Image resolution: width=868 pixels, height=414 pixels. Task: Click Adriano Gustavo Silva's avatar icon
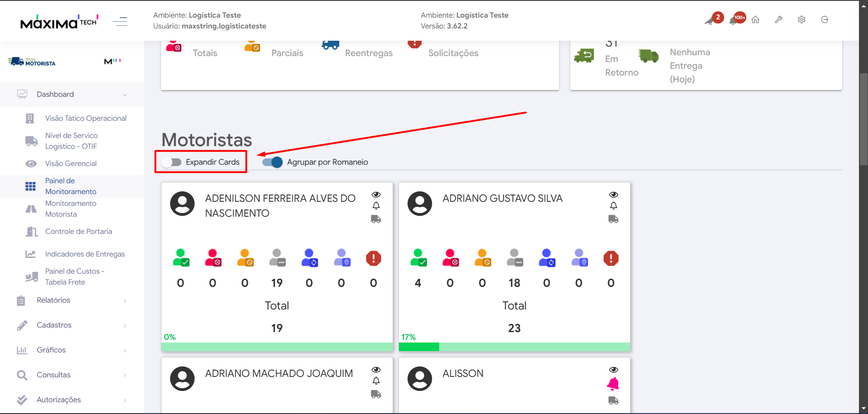[x=420, y=204]
